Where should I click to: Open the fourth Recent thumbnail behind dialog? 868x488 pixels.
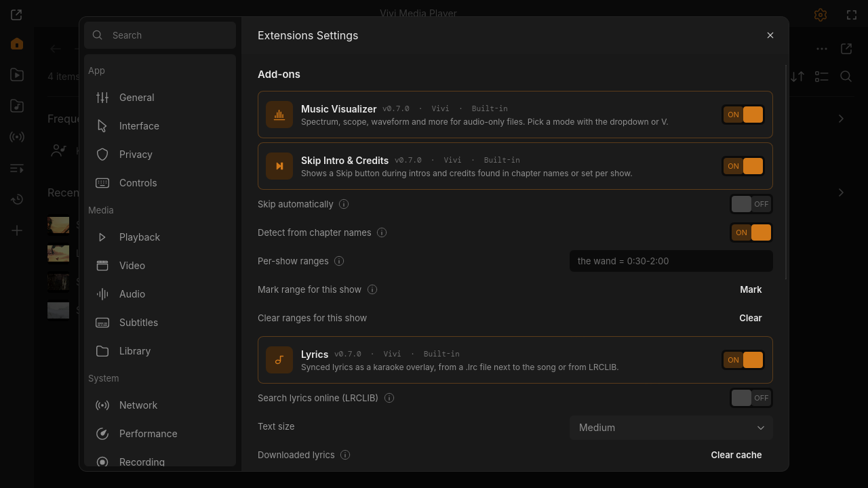tap(58, 310)
